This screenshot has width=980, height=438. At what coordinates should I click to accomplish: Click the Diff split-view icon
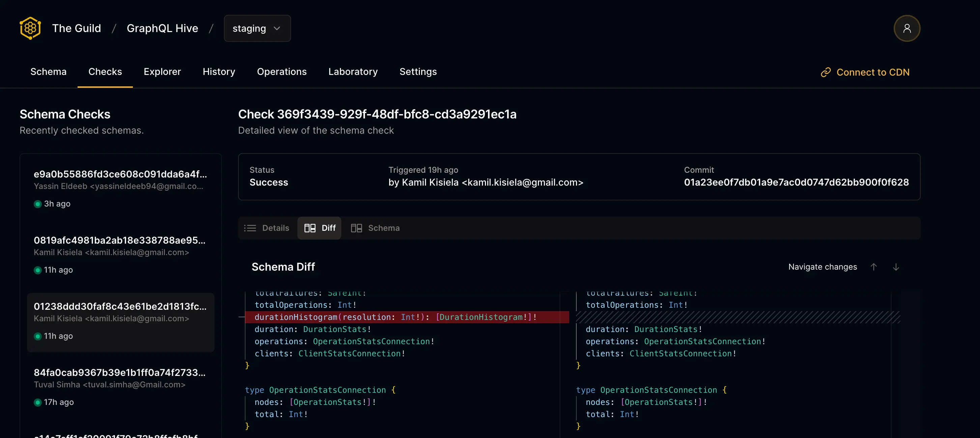pos(310,228)
